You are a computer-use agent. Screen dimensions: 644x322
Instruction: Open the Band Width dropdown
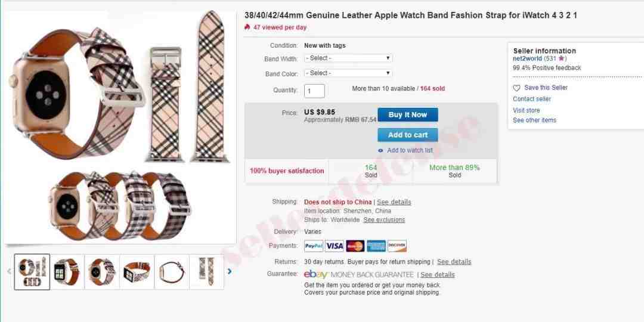[x=348, y=58]
